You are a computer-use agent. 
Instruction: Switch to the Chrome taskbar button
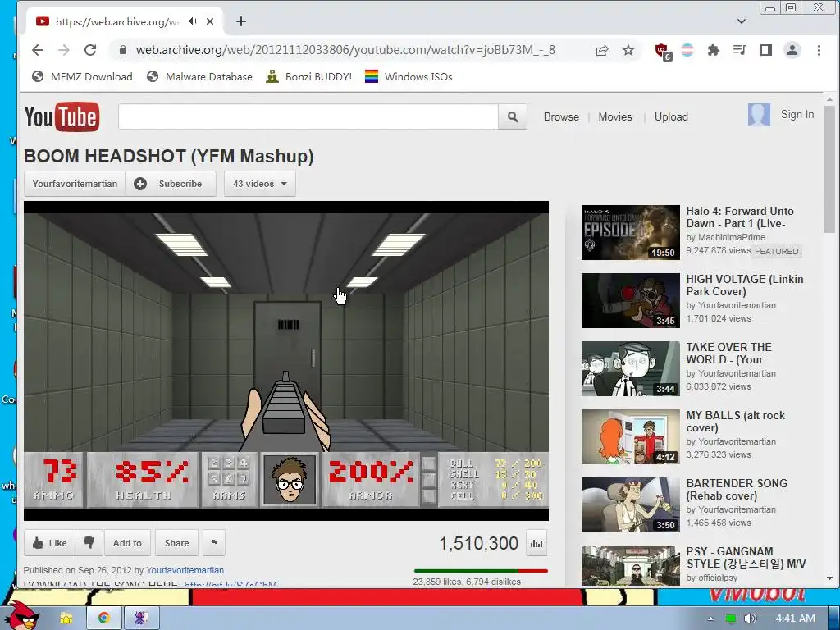coord(104,619)
